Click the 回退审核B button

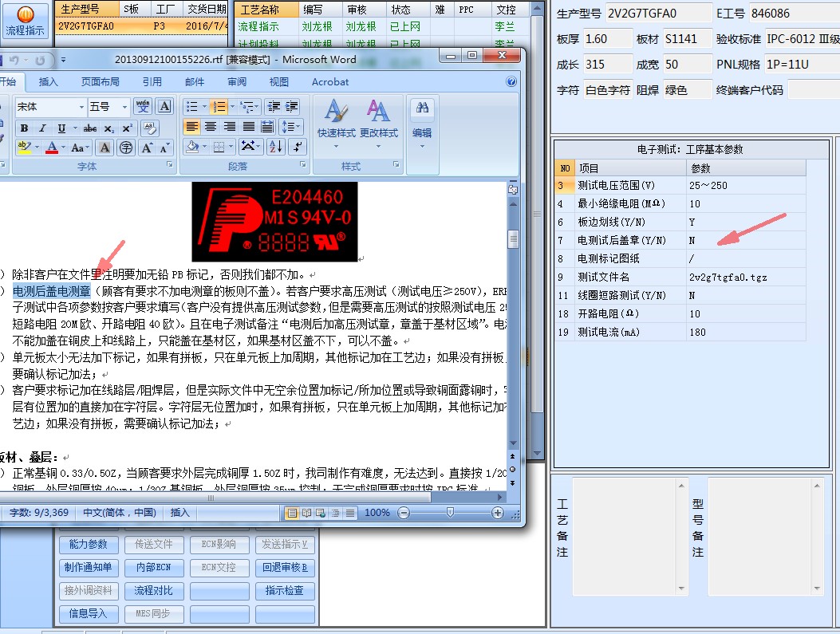tap(285, 568)
